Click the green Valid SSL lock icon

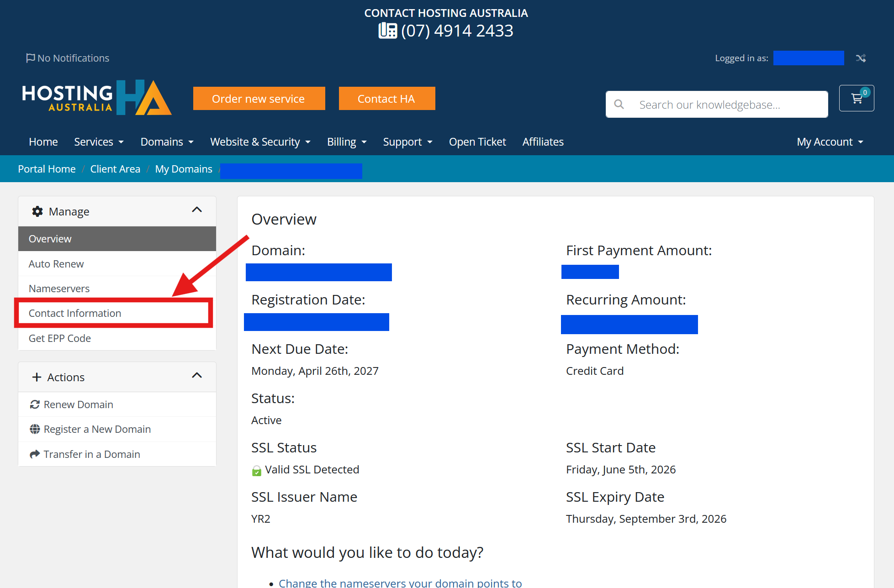coord(257,470)
